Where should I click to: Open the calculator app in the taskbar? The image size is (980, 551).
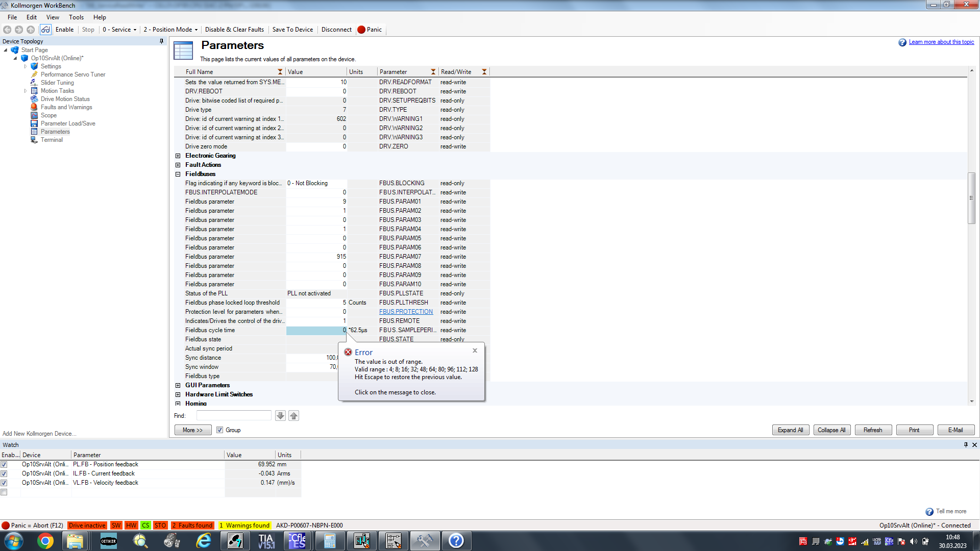pyautogui.click(x=330, y=541)
